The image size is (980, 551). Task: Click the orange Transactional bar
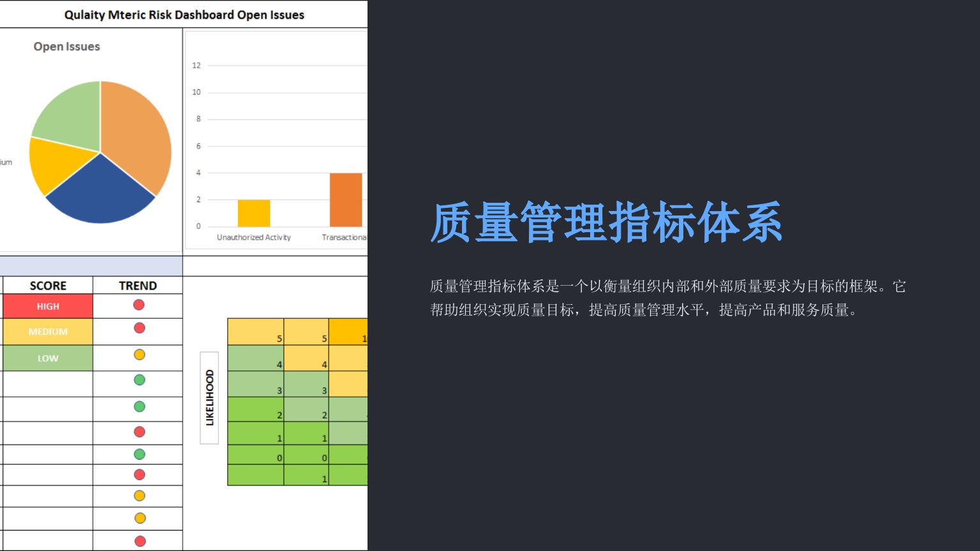tap(346, 200)
